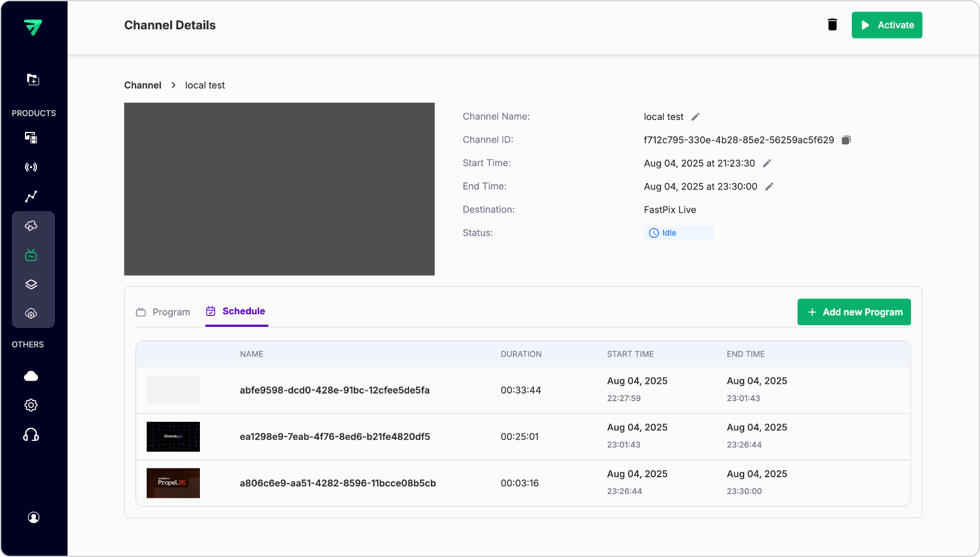The width and height of the screenshot is (980, 557).
Task: Open the cloud icon under Others
Action: [x=31, y=376]
